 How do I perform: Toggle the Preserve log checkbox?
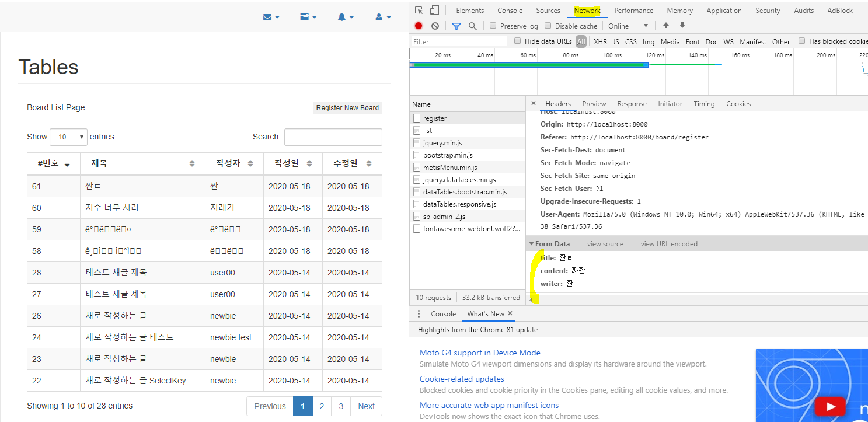click(493, 26)
